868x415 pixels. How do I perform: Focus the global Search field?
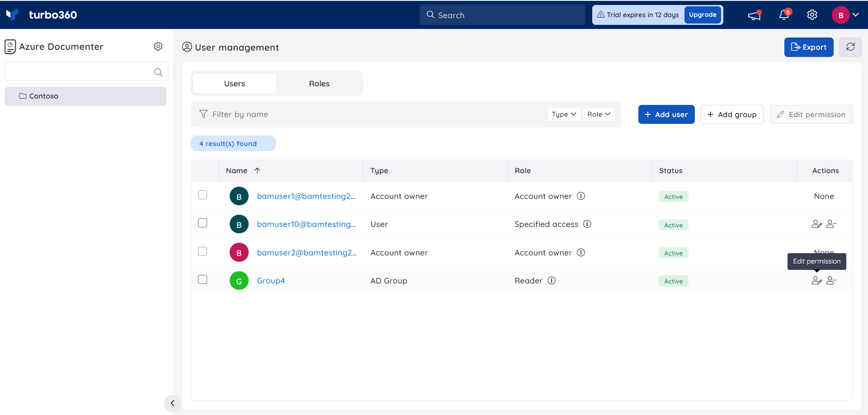(502, 15)
